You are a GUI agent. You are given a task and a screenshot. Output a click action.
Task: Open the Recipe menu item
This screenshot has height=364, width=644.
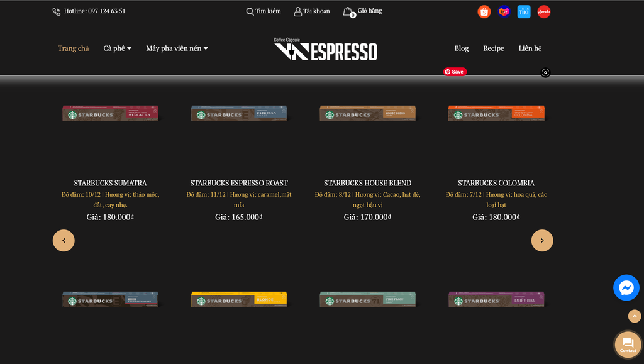[493, 48]
